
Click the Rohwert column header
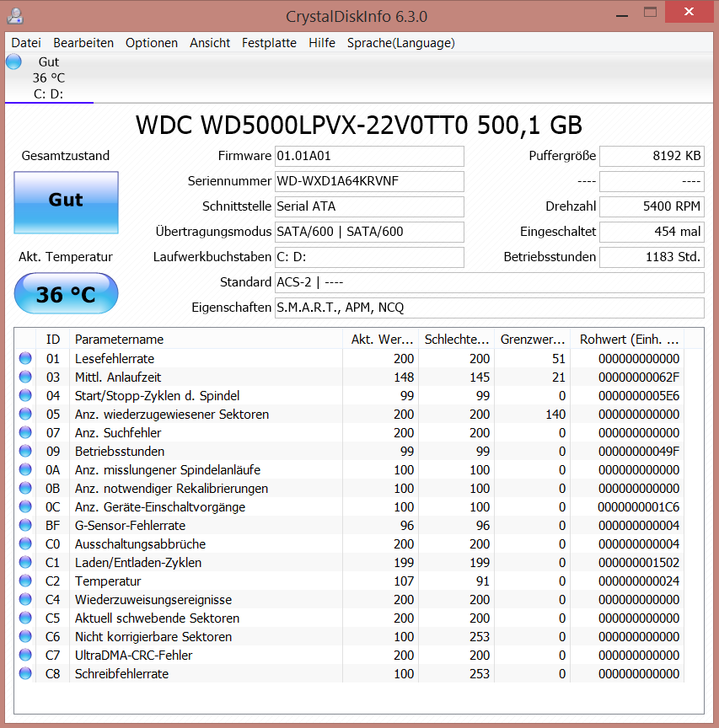(x=627, y=340)
